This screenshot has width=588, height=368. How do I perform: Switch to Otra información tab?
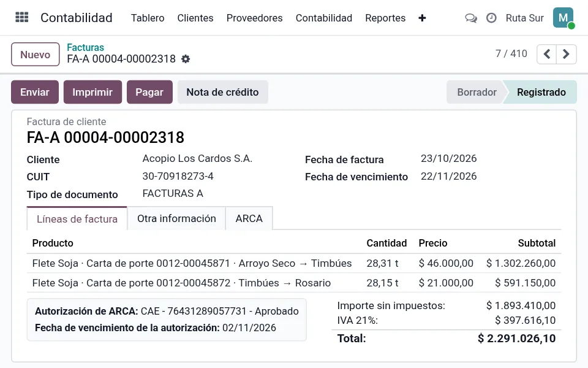pyautogui.click(x=176, y=218)
